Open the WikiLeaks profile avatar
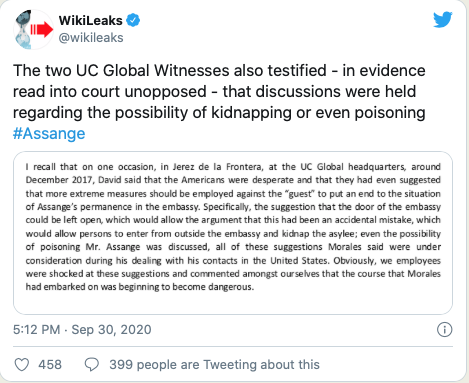Screen dimensions: 469x383 coord(33,30)
